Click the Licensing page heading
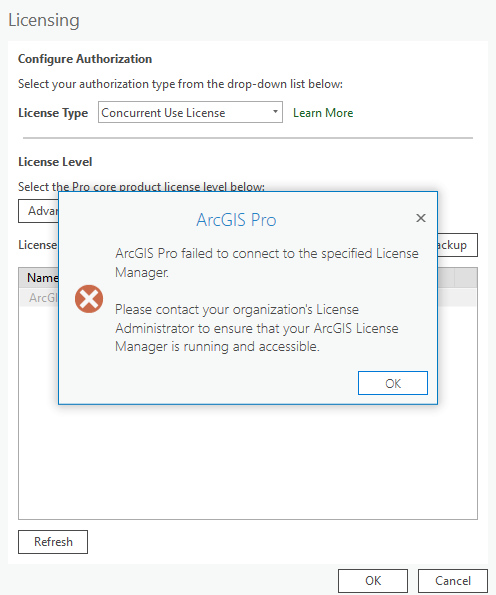 (44, 20)
